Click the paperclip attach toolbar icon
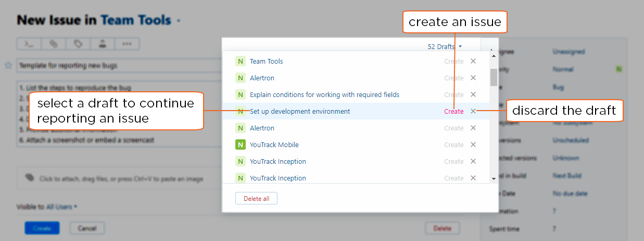This screenshot has height=241, width=644. [x=54, y=44]
